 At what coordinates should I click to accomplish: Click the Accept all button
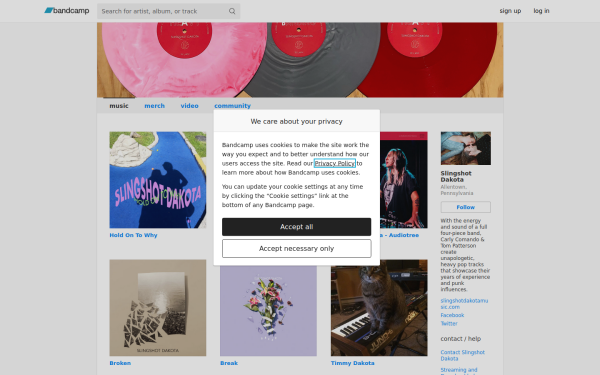[x=297, y=227]
